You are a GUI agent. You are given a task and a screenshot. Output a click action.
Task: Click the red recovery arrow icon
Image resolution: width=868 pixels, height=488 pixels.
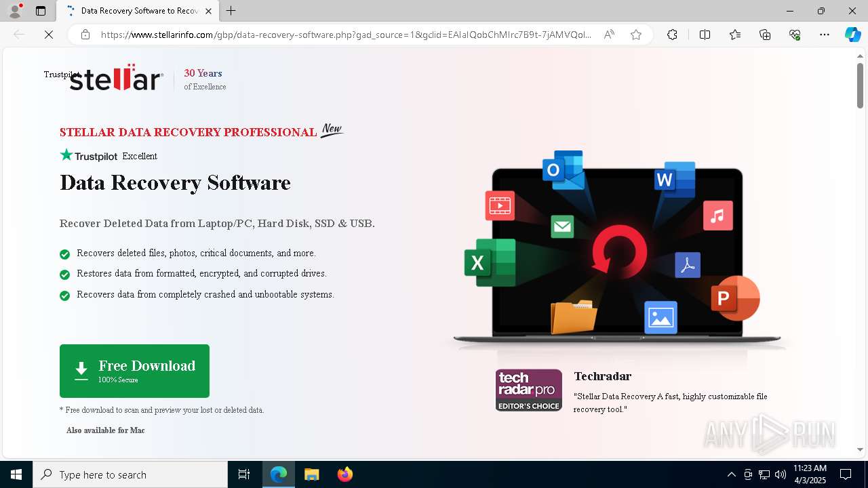(x=619, y=251)
